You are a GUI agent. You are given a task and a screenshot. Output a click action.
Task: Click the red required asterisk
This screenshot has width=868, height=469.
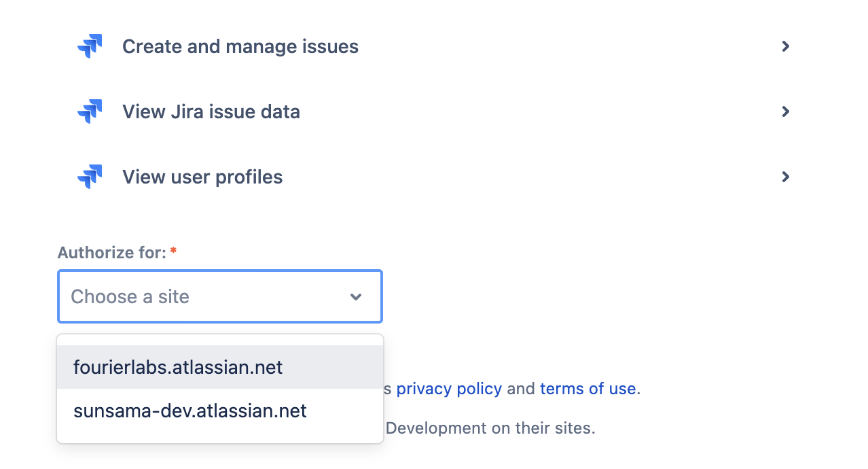coord(173,251)
